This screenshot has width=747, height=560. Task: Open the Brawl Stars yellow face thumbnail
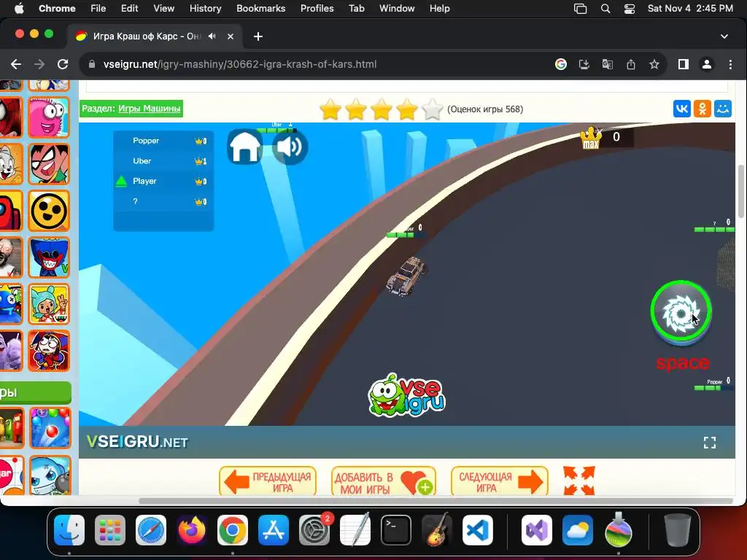(49, 211)
